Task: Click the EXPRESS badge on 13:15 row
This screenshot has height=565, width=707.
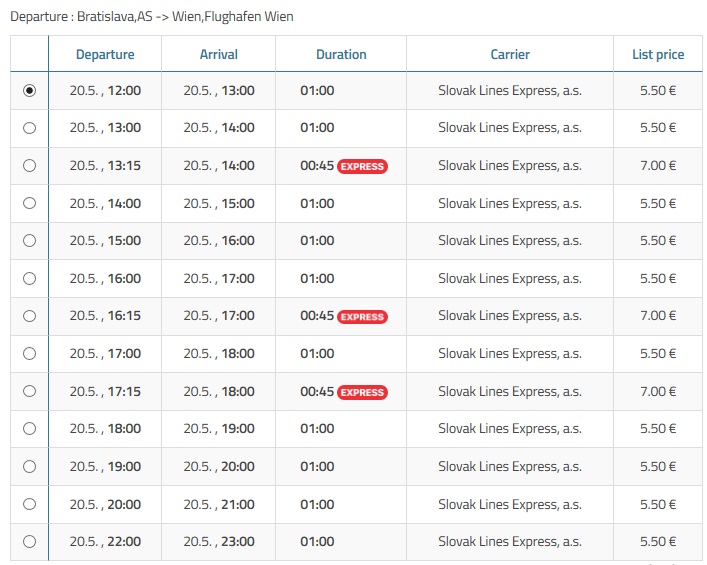Action: pyautogui.click(x=362, y=166)
